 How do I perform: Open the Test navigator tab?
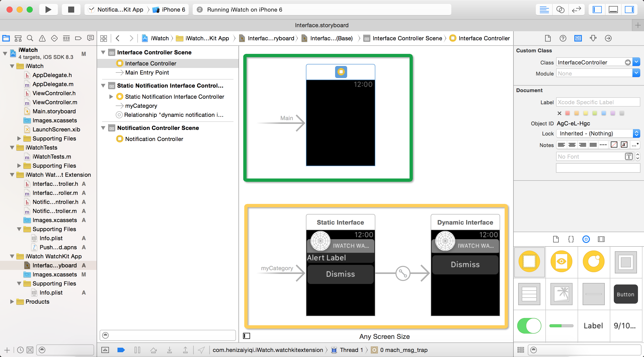[x=54, y=38]
